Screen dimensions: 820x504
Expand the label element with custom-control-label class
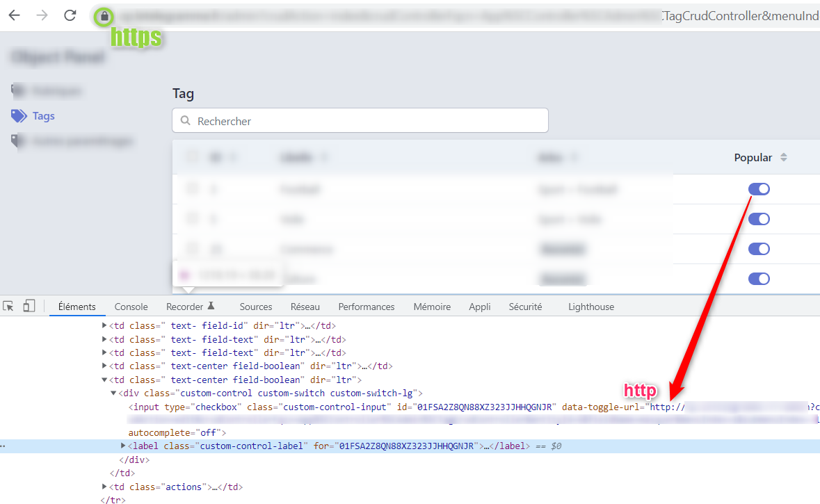point(123,446)
